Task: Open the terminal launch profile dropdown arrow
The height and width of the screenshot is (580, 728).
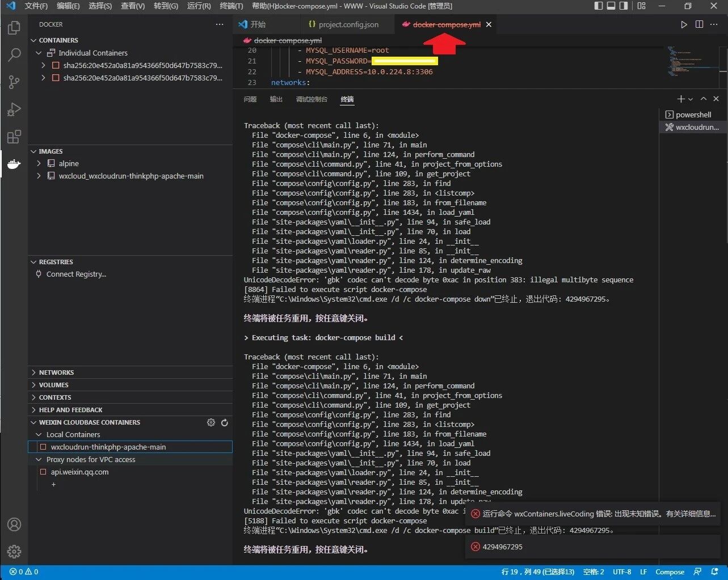Action: 691,99
